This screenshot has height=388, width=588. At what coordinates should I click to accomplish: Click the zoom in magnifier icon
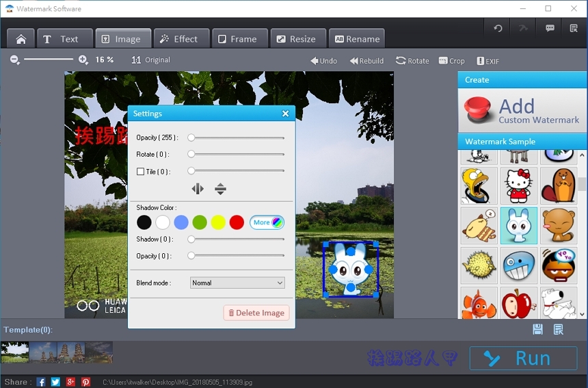click(83, 60)
